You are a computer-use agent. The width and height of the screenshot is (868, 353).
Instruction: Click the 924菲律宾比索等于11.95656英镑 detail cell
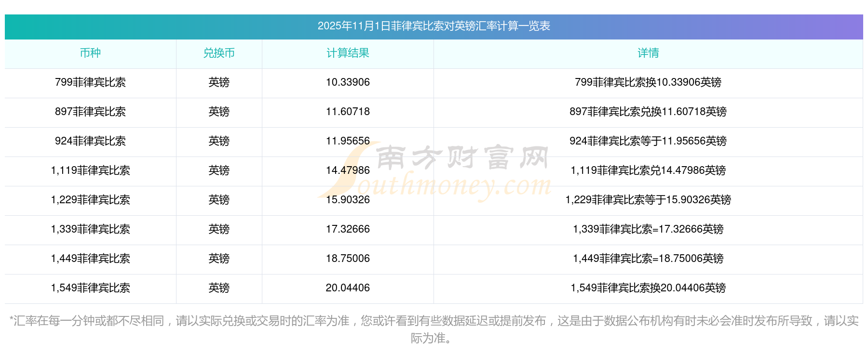648,141
